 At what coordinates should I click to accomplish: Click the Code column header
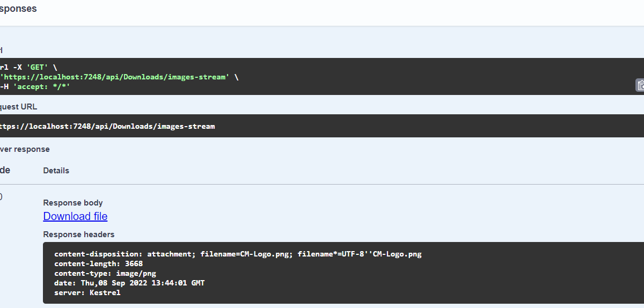point(5,170)
